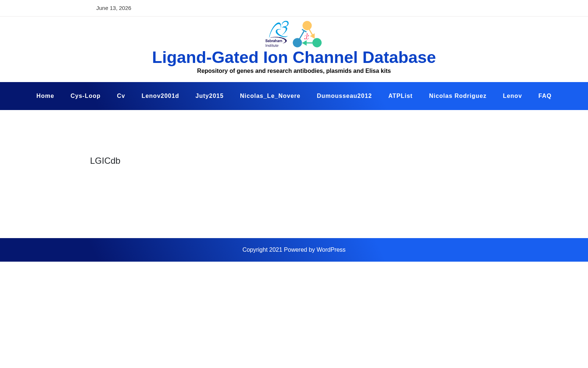The width and height of the screenshot is (588, 368).
Task: Click the LGICdb heading text
Action: pos(105,161)
